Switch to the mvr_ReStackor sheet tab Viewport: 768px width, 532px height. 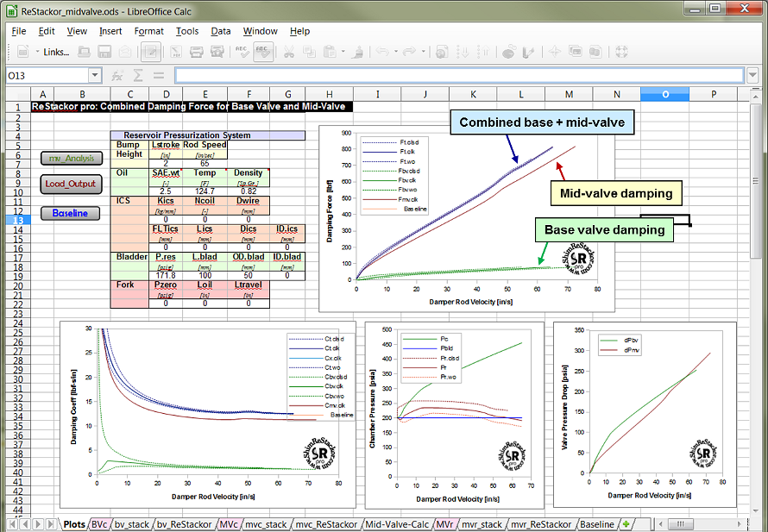point(541,524)
